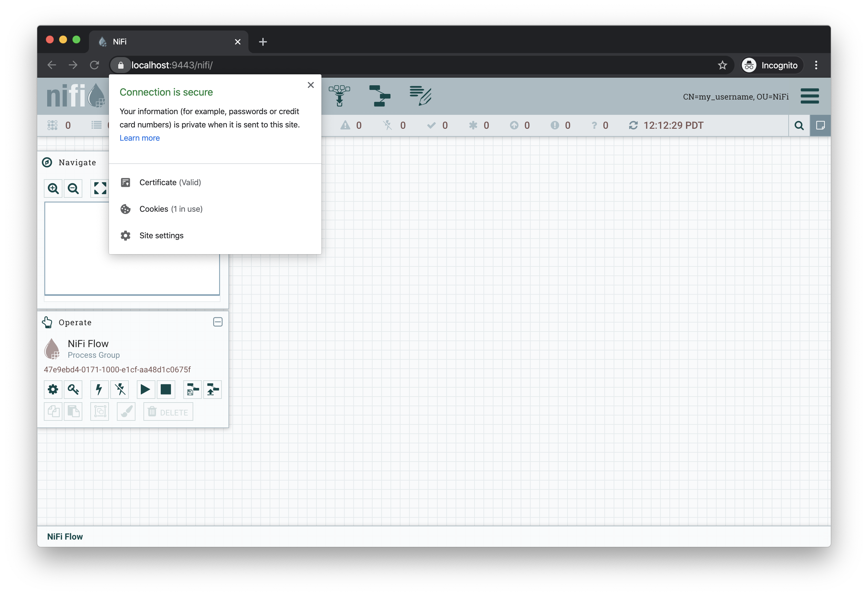Select the Template component icon
The height and width of the screenshot is (596, 868).
(379, 96)
